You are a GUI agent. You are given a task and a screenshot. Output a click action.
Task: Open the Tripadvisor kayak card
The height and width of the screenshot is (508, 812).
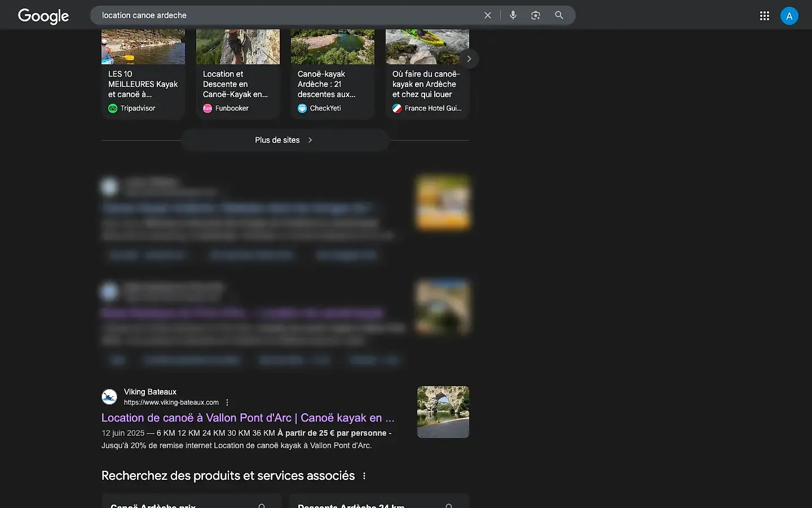(143, 74)
